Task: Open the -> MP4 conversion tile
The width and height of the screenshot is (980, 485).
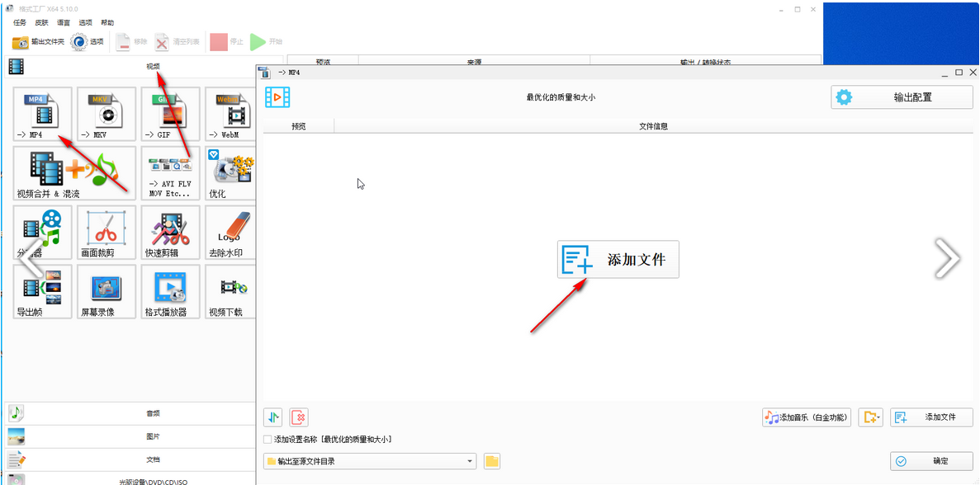Action: 42,114
